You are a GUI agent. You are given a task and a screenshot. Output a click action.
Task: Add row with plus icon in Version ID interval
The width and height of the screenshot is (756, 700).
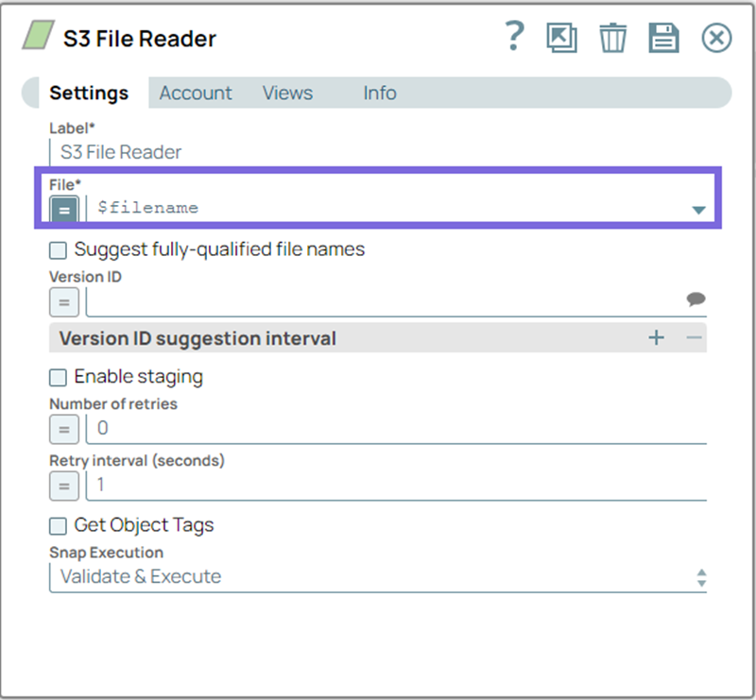click(656, 338)
